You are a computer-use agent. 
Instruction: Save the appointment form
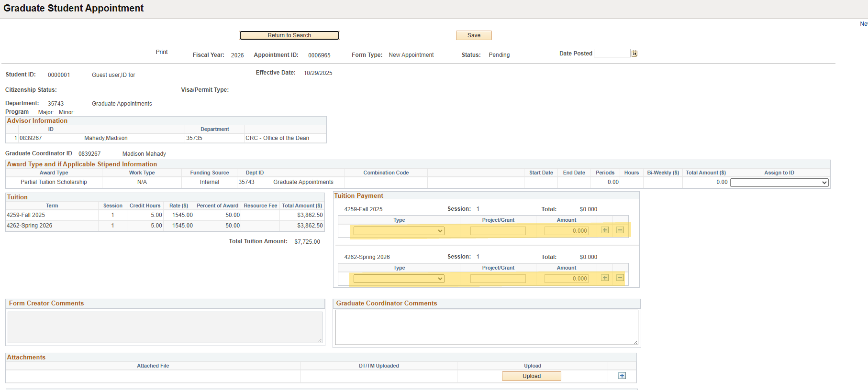[474, 35]
